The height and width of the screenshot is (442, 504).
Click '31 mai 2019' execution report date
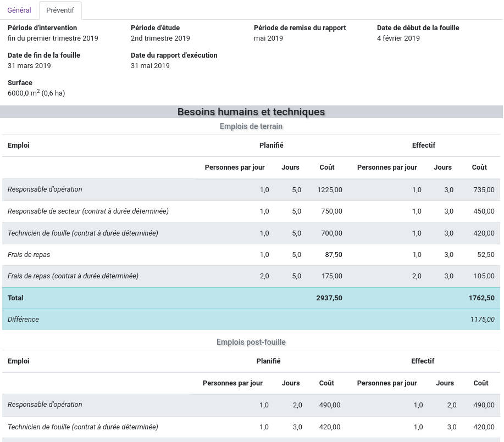click(x=150, y=66)
